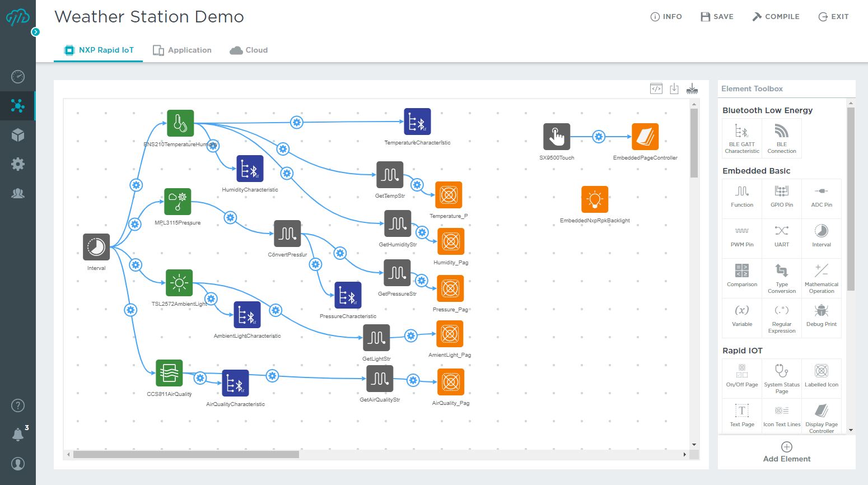The height and width of the screenshot is (485, 868).
Task: Save the project with Save button
Action: [717, 17]
